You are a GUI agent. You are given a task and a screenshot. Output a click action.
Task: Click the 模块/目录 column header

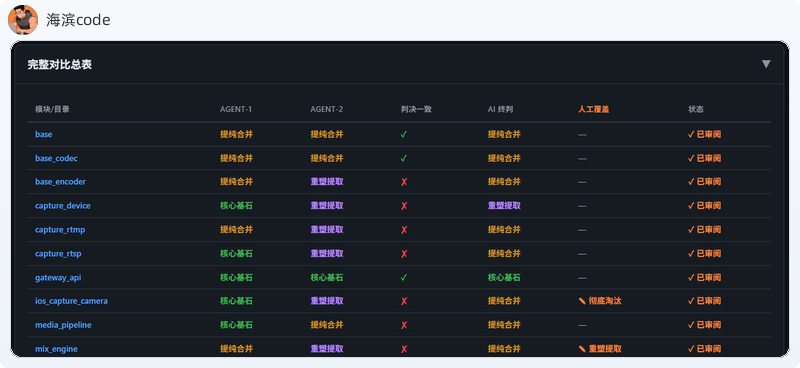coord(52,109)
